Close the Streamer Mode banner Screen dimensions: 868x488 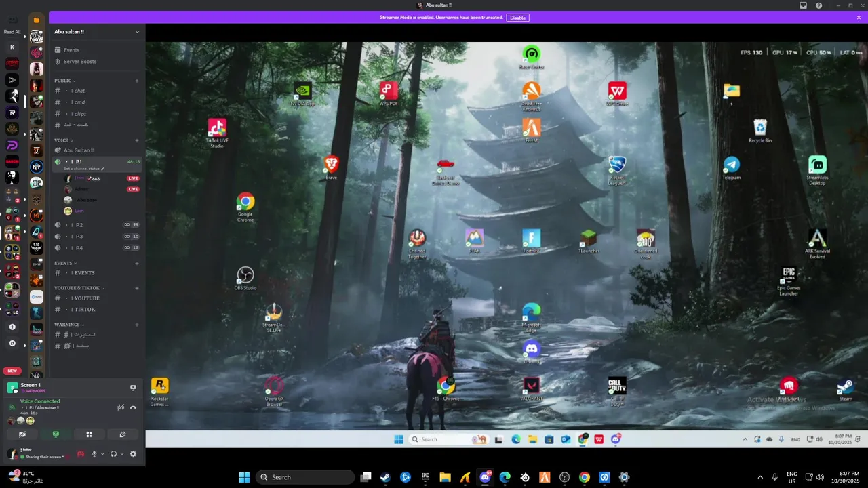tap(859, 18)
